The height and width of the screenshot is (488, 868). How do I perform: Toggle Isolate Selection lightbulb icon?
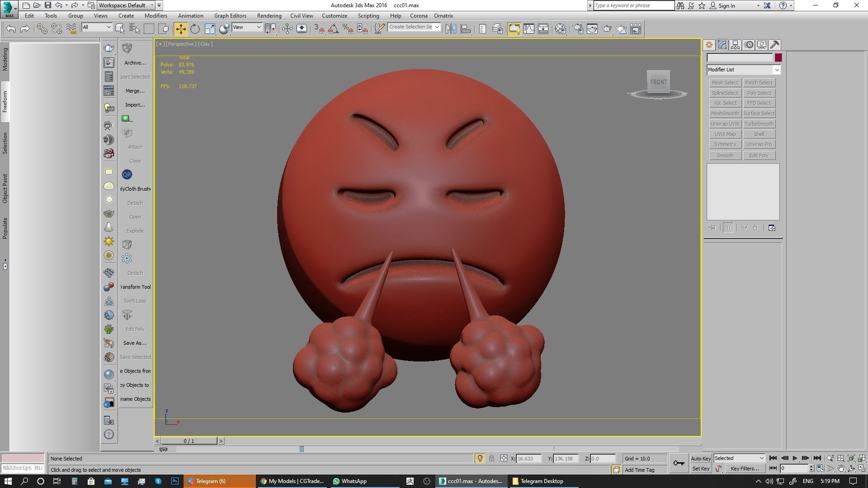click(480, 458)
